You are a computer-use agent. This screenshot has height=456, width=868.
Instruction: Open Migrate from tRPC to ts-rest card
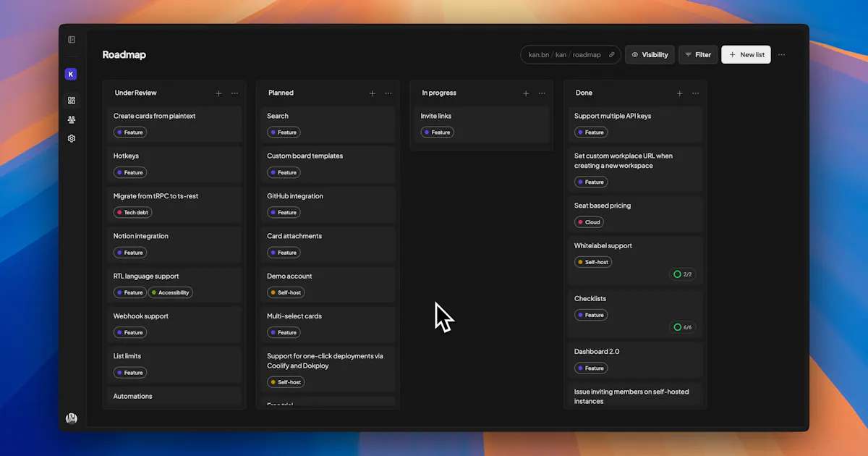tap(174, 204)
